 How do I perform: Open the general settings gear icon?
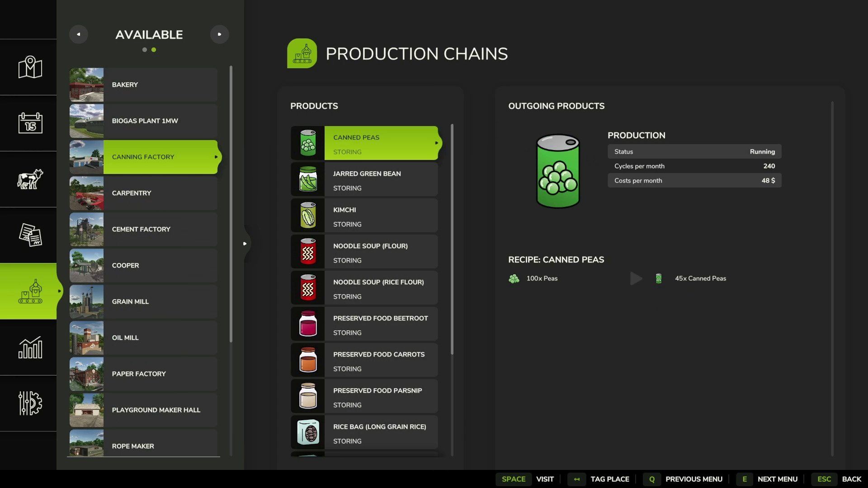pyautogui.click(x=30, y=403)
